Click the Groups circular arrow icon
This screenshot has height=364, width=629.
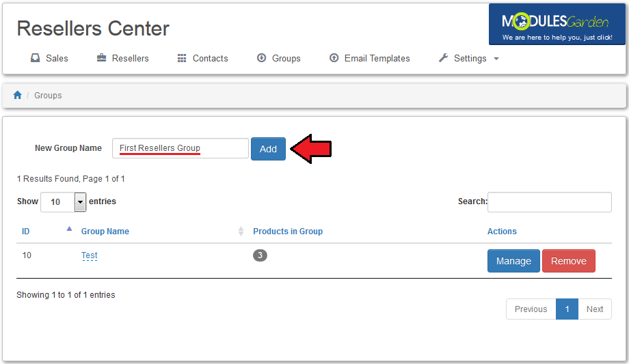(262, 58)
